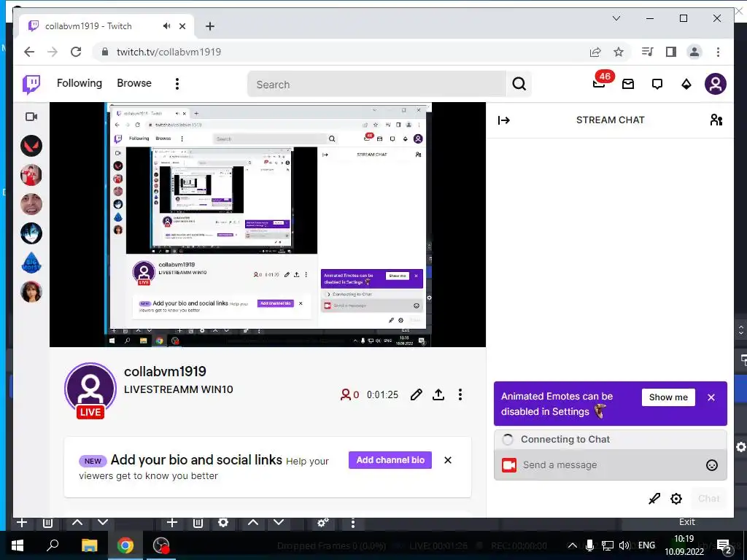Open the whispers speech bubble icon
Viewport: 747px width, 560px height.
[657, 85]
